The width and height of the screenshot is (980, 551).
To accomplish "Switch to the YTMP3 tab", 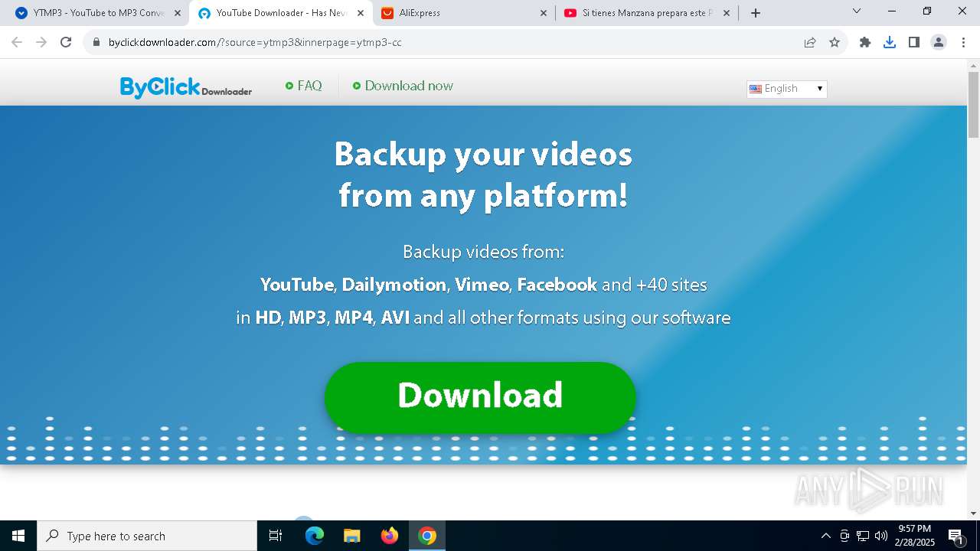I will point(97,13).
